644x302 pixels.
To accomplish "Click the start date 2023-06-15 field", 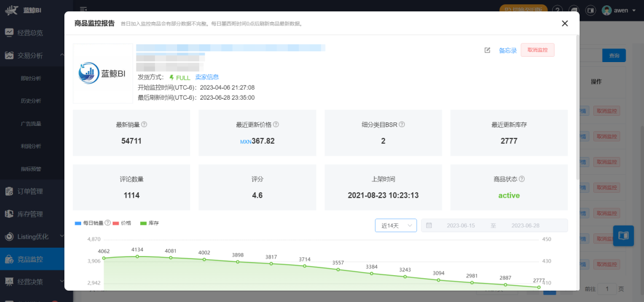I will tap(460, 226).
